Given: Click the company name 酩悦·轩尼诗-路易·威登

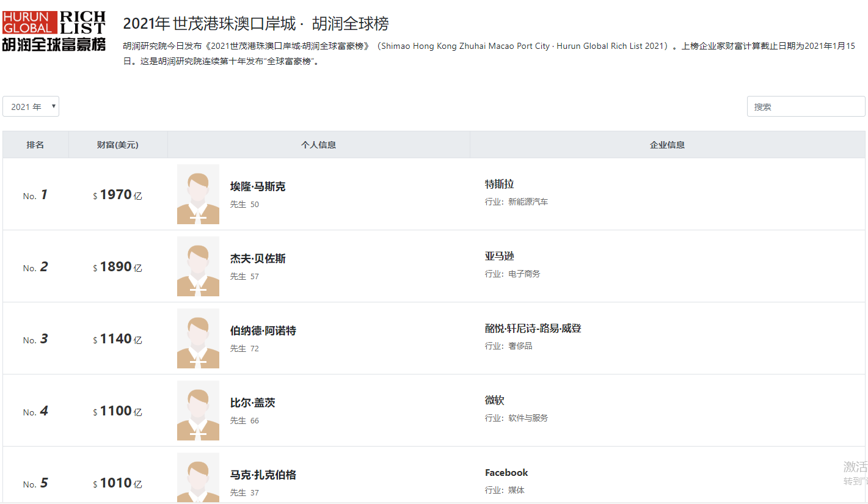Looking at the screenshot, I should (533, 329).
